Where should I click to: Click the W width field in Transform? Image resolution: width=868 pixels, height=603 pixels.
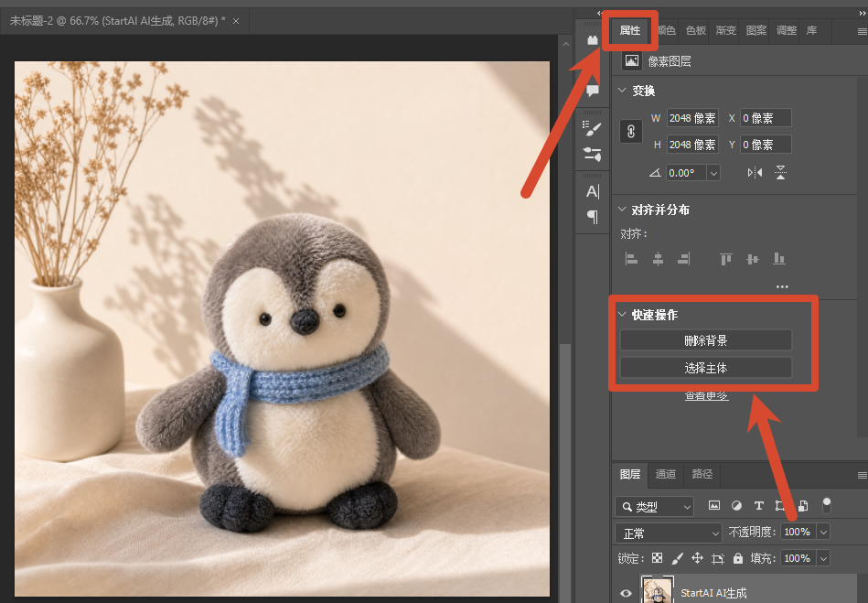692,118
